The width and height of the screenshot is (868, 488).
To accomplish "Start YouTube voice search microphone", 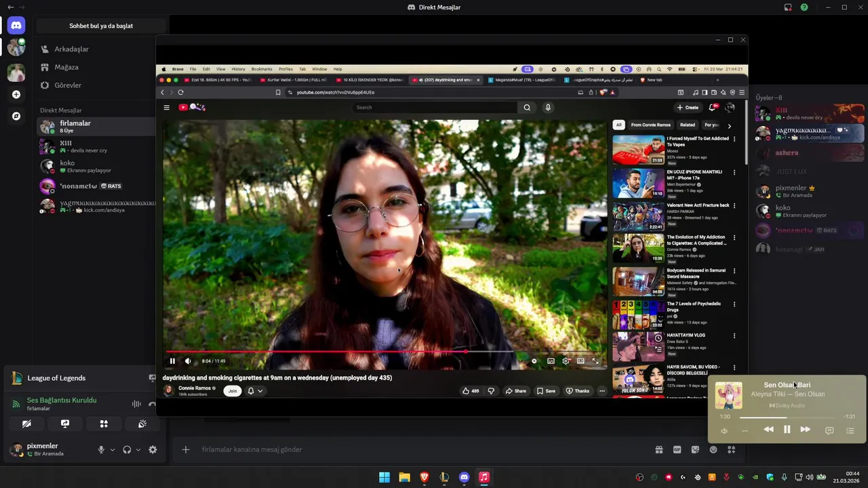I will [x=548, y=107].
